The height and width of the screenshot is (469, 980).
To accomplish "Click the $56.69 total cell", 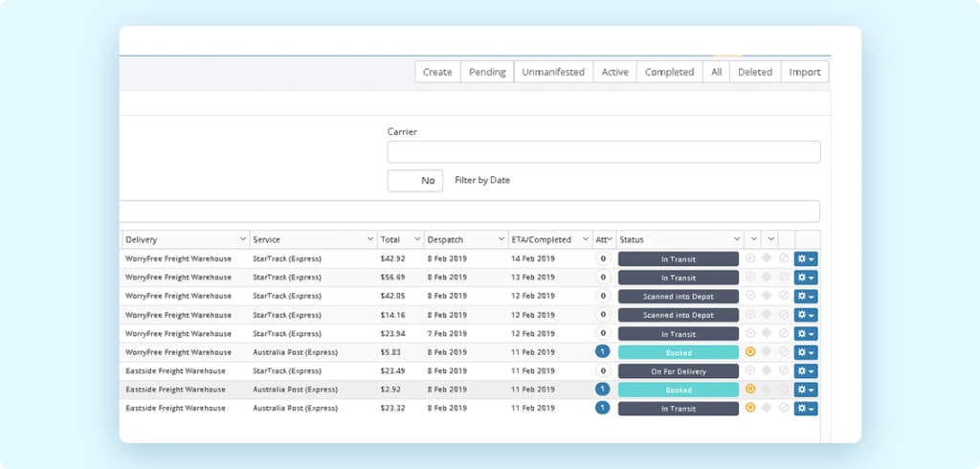I will [x=392, y=278].
